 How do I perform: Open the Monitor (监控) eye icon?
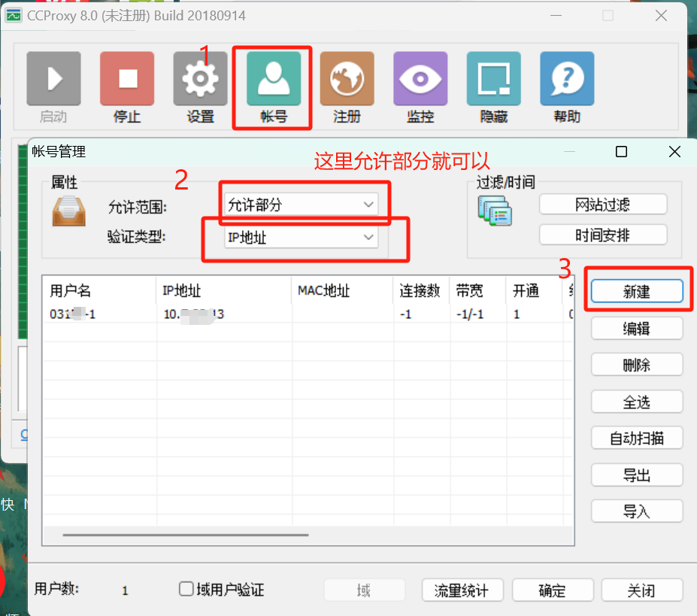420,79
